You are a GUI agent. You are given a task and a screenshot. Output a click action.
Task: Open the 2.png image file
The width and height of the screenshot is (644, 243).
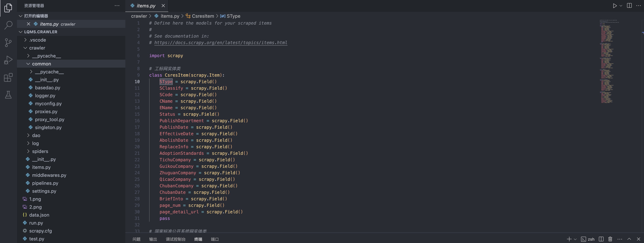(x=71, y=207)
